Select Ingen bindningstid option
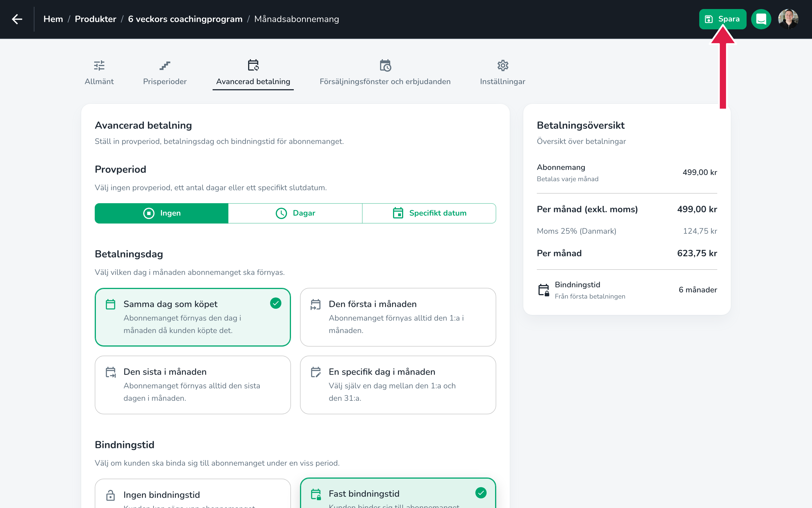Screen dimensions: 812x508 click(193, 494)
